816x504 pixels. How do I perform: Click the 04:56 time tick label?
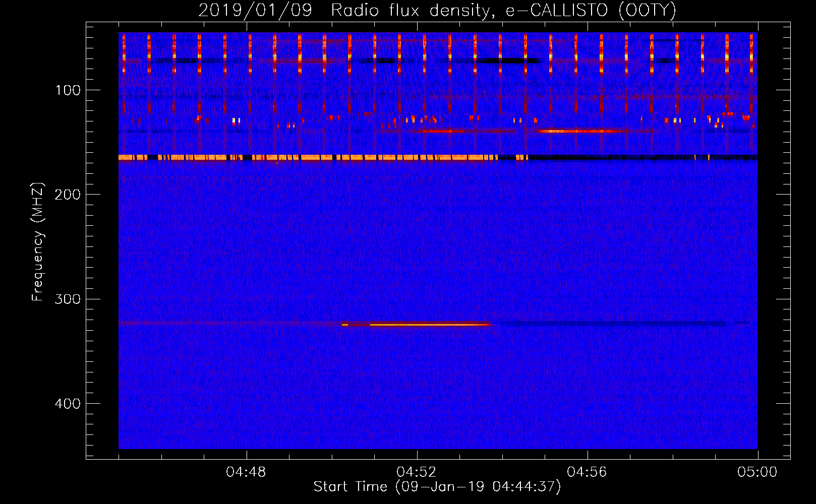587,472
